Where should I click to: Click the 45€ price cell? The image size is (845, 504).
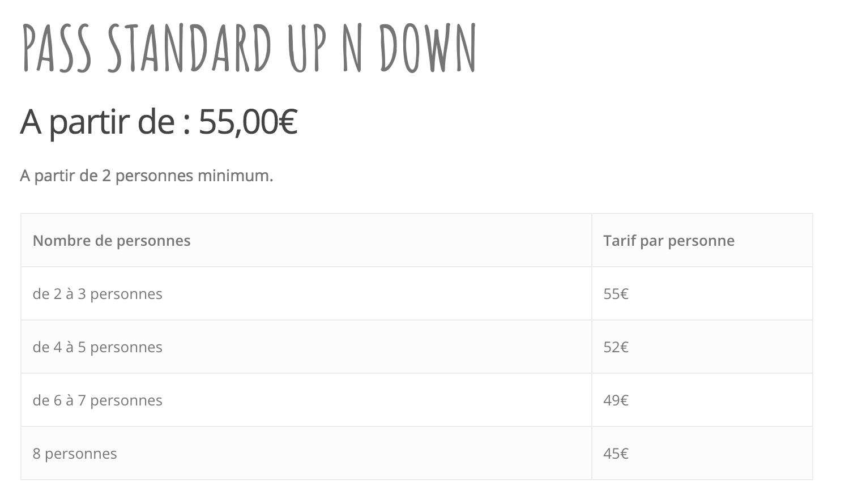pyautogui.click(x=702, y=454)
